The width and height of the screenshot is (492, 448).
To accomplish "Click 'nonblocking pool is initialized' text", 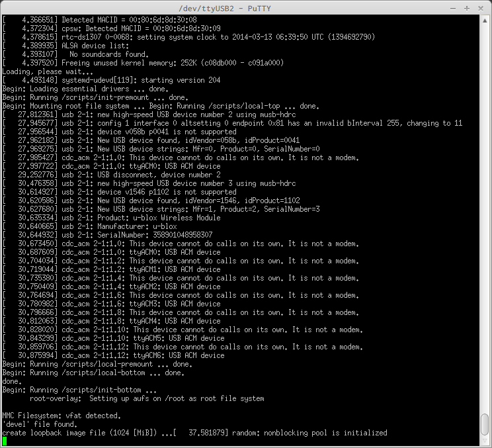I will click(325, 433).
